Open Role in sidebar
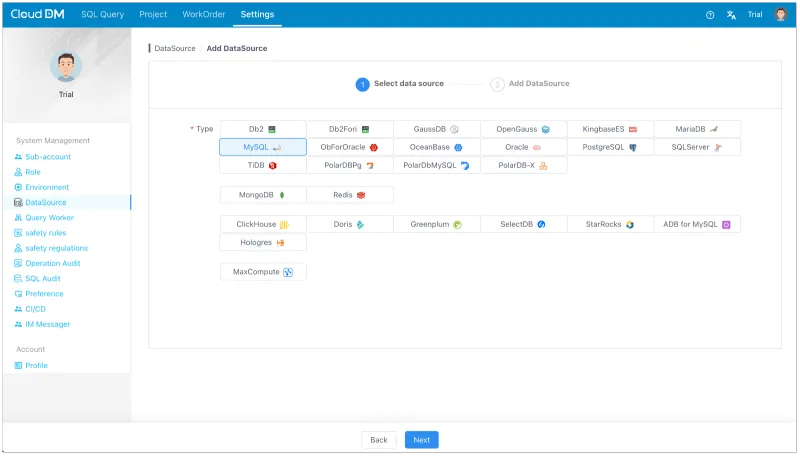This screenshot has width=800, height=456. [33, 172]
